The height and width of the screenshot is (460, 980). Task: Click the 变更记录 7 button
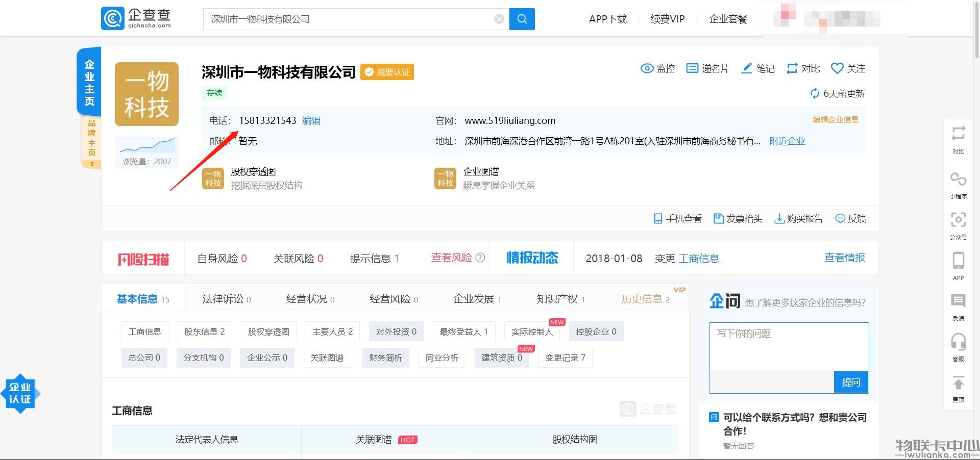(565, 357)
